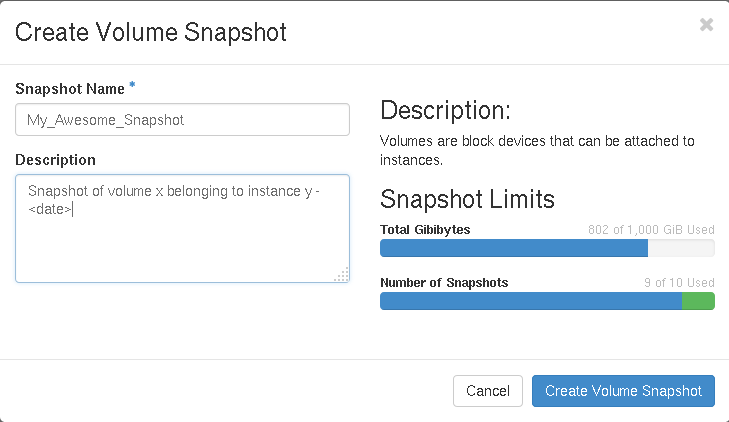Viewport: 729px width, 422px height.
Task: Click the Create Volume Snapshot button
Action: pos(623,391)
